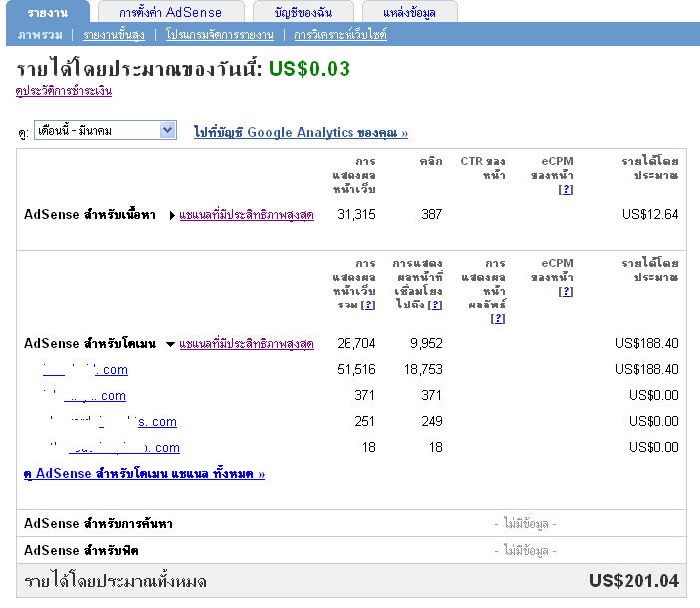
Task: Select ภาพรวม sub-navigation item
Action: click(40, 34)
